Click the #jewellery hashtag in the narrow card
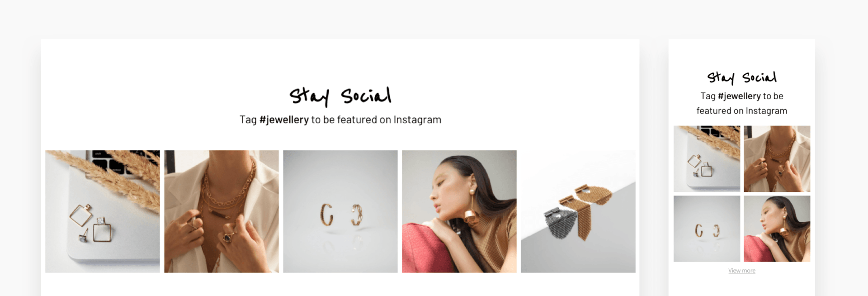 pos(739,96)
